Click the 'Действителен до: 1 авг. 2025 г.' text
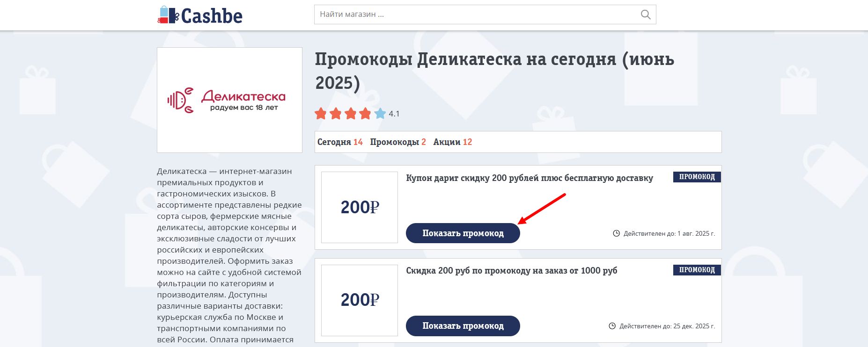This screenshot has width=868, height=347. (x=669, y=233)
